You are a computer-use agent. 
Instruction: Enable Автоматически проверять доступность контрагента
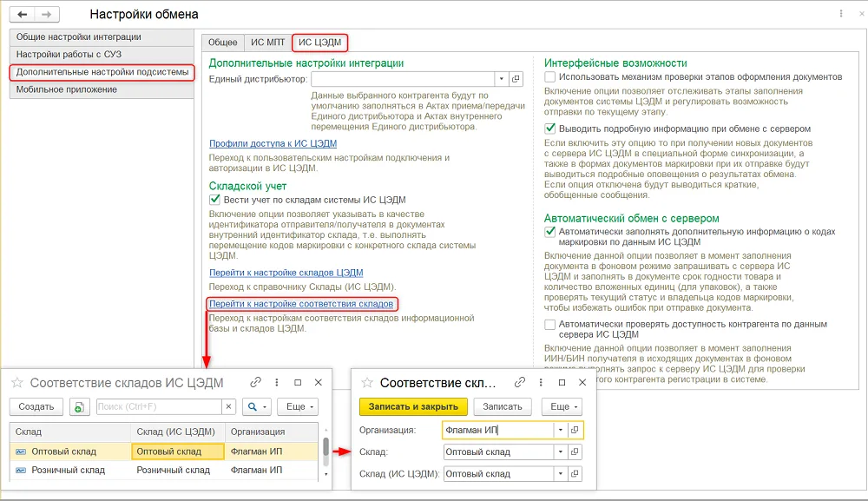click(x=549, y=325)
